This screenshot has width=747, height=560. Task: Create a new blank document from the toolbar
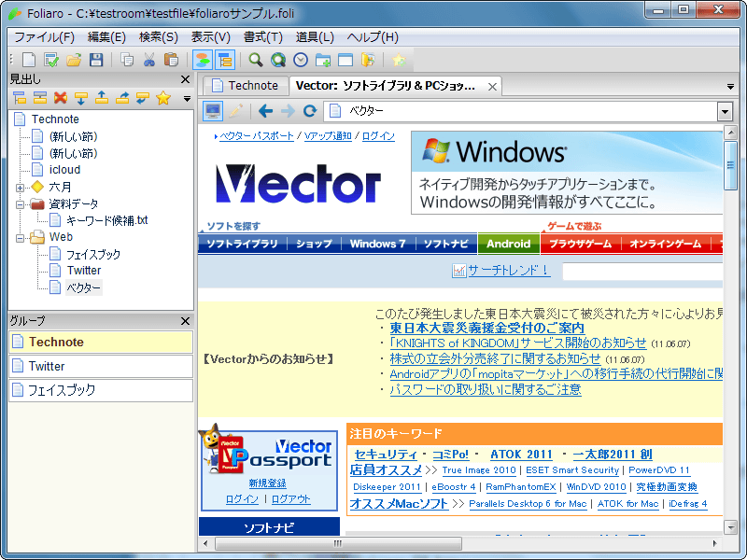[x=29, y=60]
